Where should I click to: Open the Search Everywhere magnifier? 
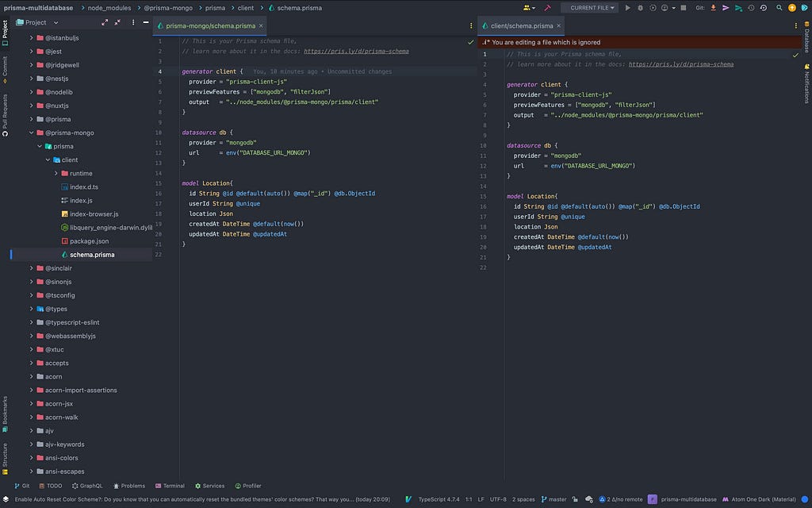[x=779, y=7]
